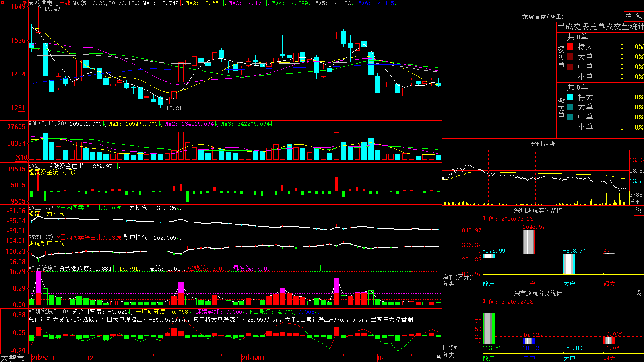Switch 龙虎看盘 to 柱 bar mode
Image resolution: width=644 pixels, height=362 pixels.
coord(629,16)
